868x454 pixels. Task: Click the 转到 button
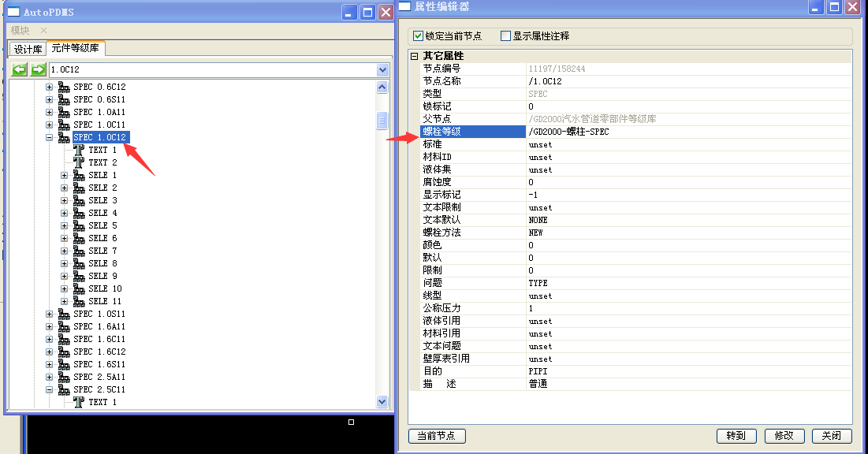point(736,436)
